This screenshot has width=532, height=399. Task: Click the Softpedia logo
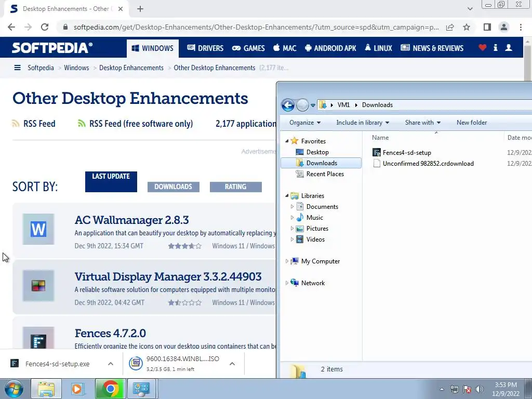click(52, 48)
